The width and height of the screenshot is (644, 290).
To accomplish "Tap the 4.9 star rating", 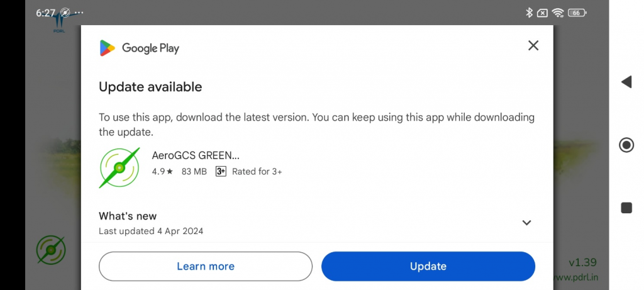I will (162, 171).
